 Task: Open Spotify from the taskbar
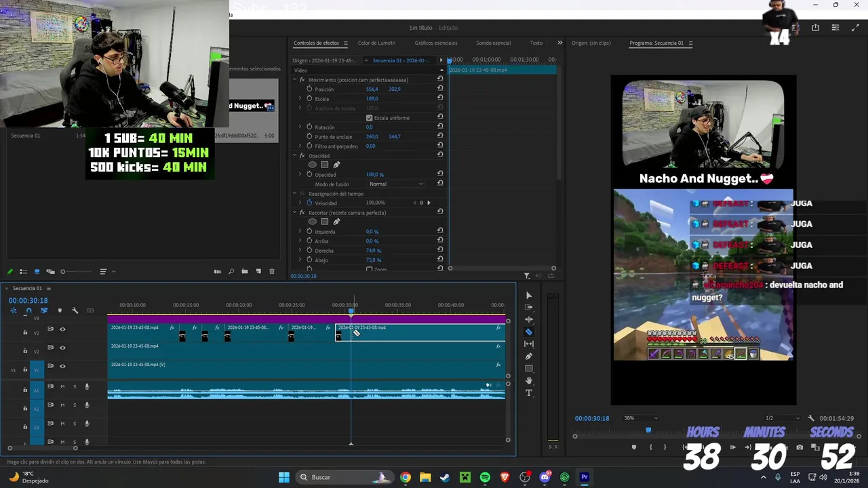(x=485, y=477)
